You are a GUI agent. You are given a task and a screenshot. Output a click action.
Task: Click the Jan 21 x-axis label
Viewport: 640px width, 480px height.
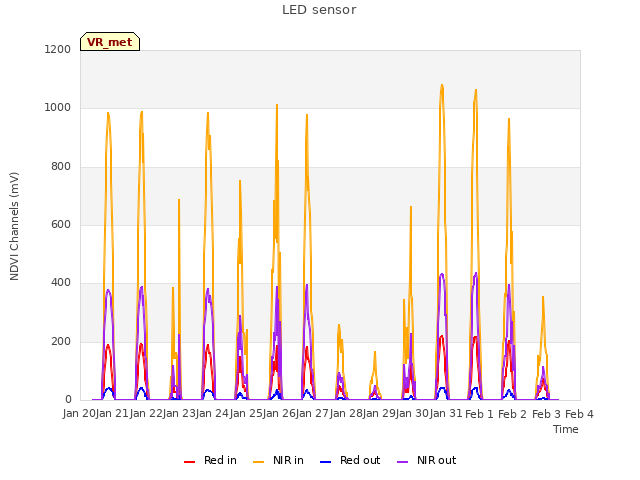(x=112, y=413)
